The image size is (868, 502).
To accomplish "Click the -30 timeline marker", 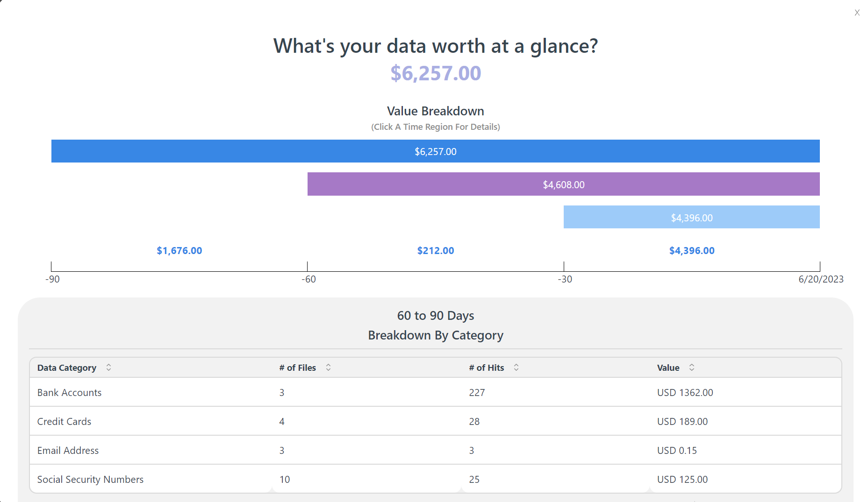I will tap(565, 279).
